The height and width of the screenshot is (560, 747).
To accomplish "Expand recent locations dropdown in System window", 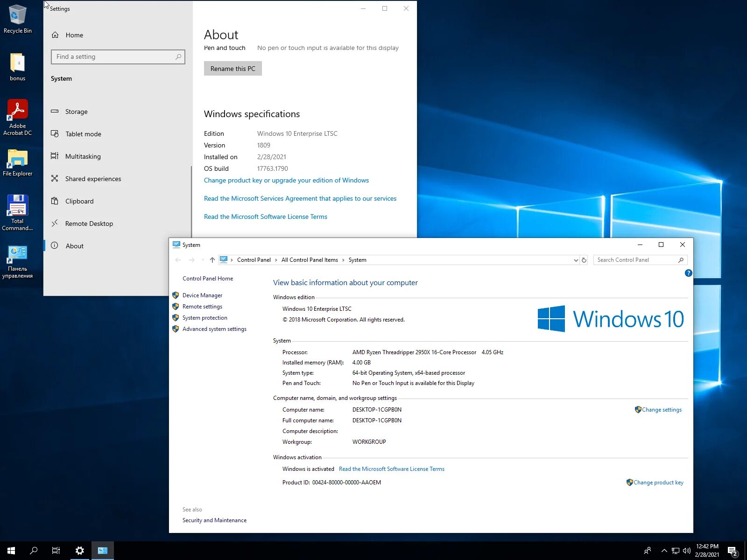I will [203, 260].
